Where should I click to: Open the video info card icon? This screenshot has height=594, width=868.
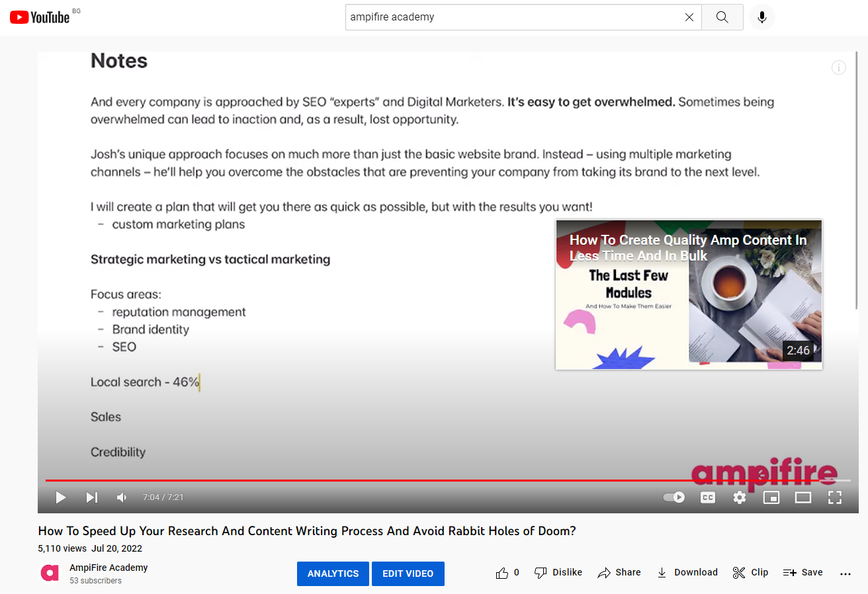pyautogui.click(x=839, y=67)
